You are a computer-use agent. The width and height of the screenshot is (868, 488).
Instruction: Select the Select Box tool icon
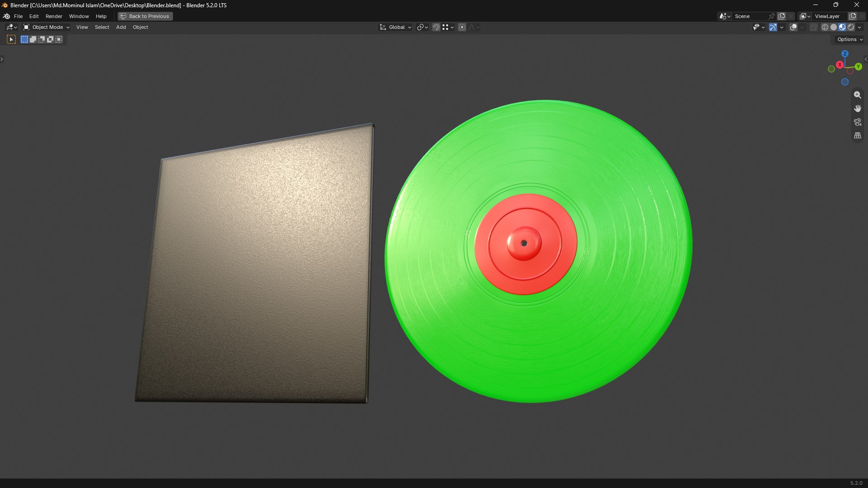(x=11, y=39)
